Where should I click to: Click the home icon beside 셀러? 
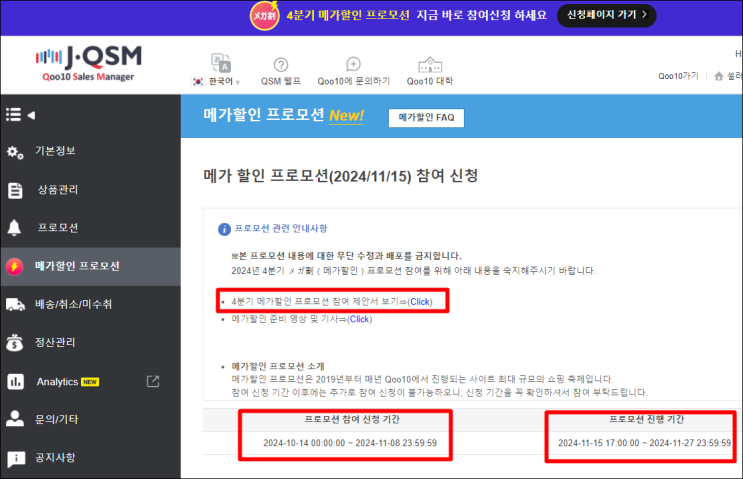tap(719, 76)
